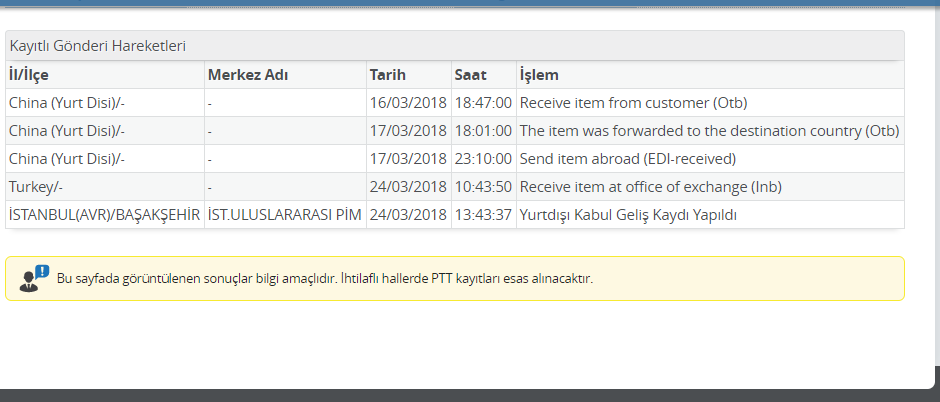
Task: Select Yurtdışı Kabul Geliş Kaydı Yapıldı entry
Action: (x=628, y=215)
